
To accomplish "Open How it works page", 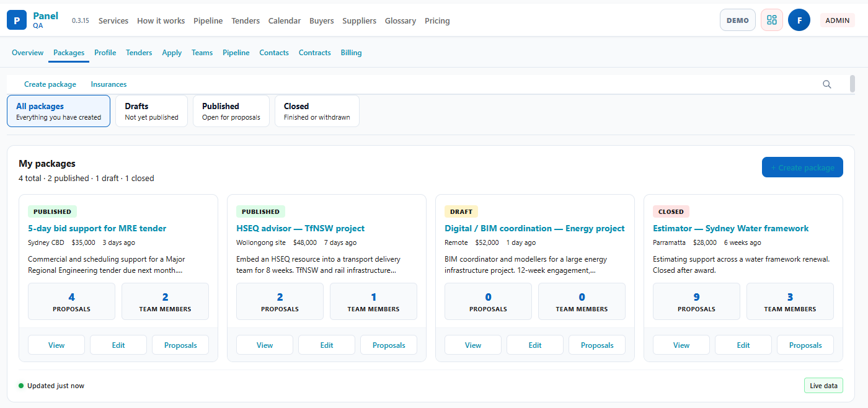I will (161, 20).
